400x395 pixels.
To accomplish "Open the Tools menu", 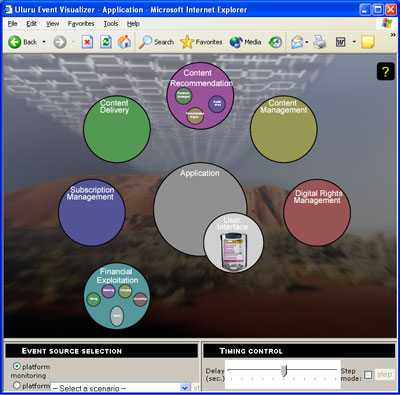I will 111,24.
